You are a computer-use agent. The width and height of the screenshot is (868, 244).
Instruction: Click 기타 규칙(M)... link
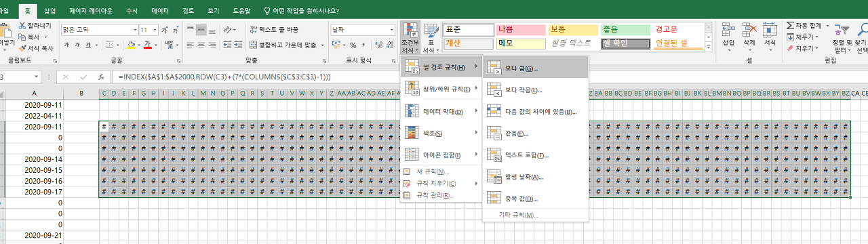(x=518, y=215)
